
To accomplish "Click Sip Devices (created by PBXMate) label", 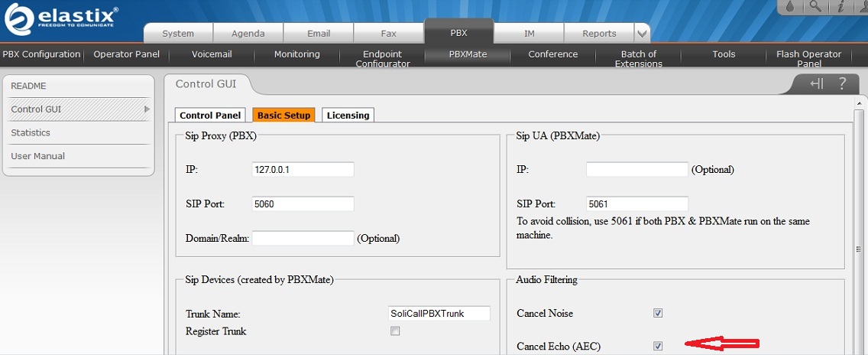I will tap(259, 280).
